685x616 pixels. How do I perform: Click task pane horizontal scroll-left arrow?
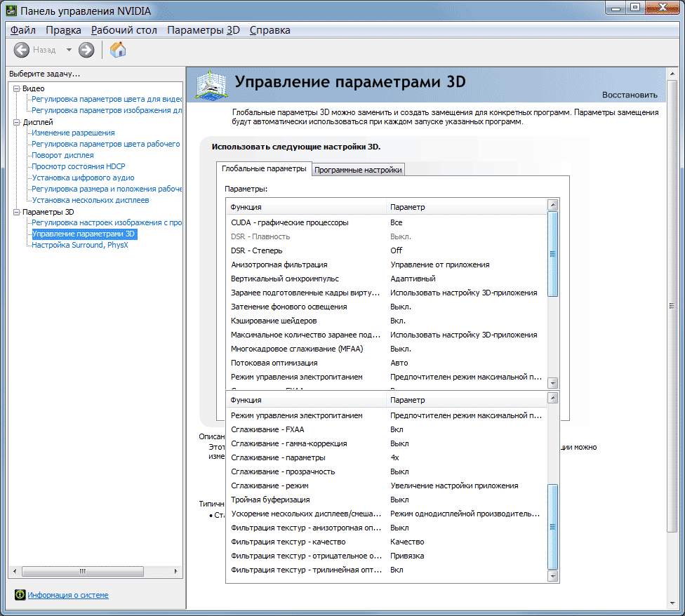(x=15, y=571)
